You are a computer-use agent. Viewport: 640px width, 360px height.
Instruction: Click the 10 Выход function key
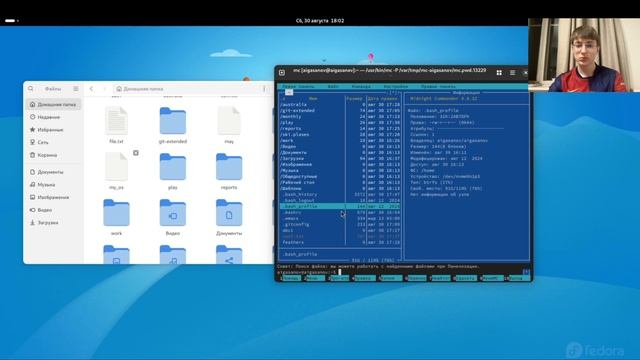pyautogui.click(x=518, y=278)
